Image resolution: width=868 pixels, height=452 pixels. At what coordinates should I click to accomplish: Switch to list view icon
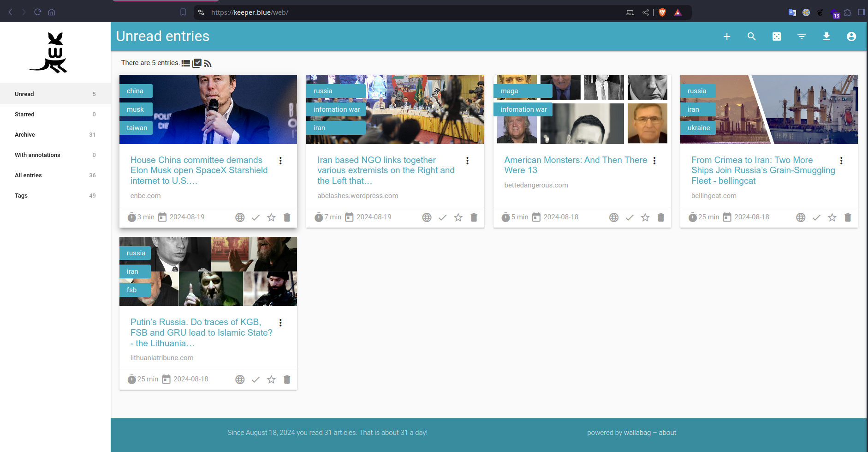(186, 63)
